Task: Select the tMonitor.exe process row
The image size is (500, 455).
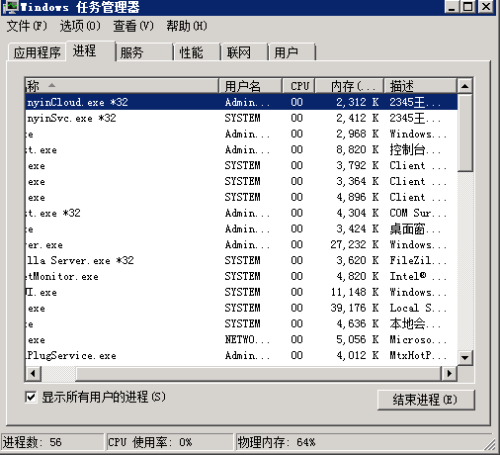Action: tap(241, 276)
